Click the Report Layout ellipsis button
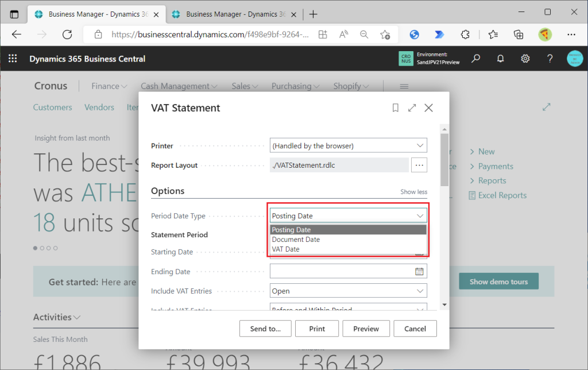 click(419, 165)
